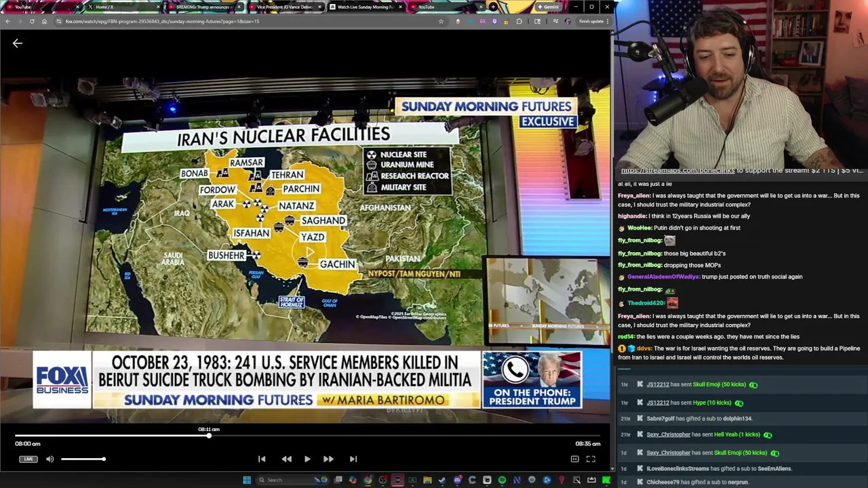The image size is (868, 488).
Task: Click chat username highandie
Action: 632,216
